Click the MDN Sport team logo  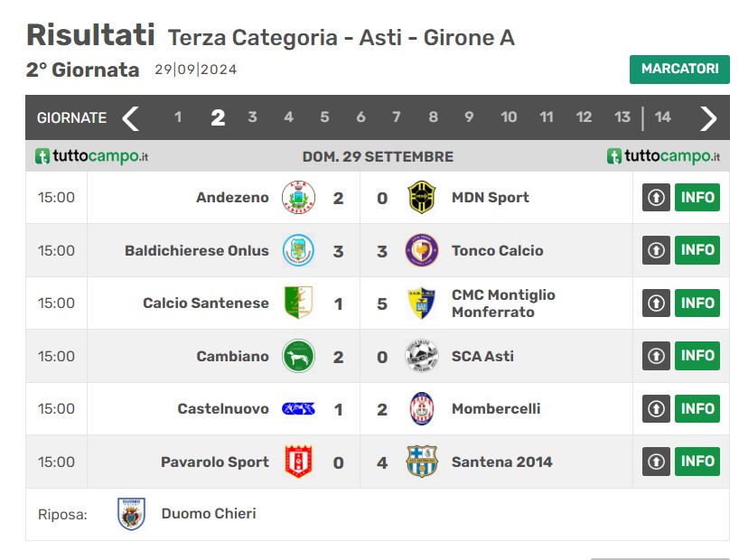421,198
